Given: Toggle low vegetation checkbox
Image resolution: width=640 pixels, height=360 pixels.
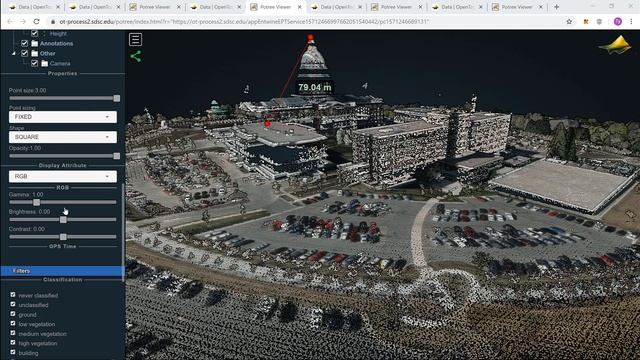Looking at the screenshot, I should 13,324.
